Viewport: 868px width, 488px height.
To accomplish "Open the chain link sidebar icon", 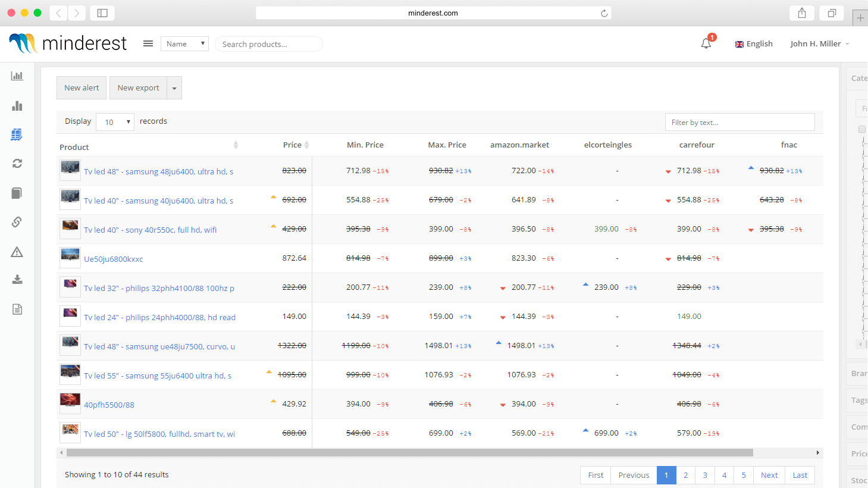I will click(x=17, y=222).
